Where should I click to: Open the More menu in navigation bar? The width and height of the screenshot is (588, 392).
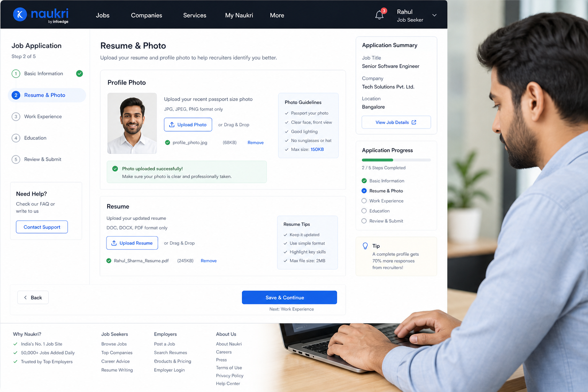coord(277,15)
